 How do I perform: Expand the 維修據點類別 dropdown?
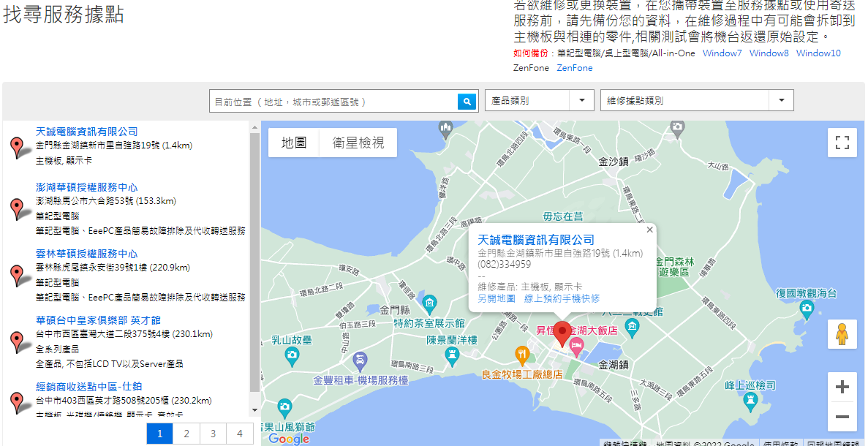pyautogui.click(x=696, y=101)
